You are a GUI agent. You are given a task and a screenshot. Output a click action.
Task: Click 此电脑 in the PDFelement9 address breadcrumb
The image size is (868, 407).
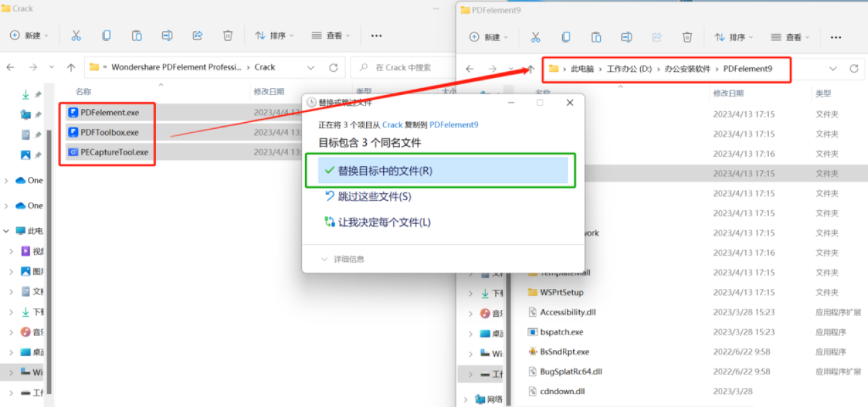tap(583, 69)
